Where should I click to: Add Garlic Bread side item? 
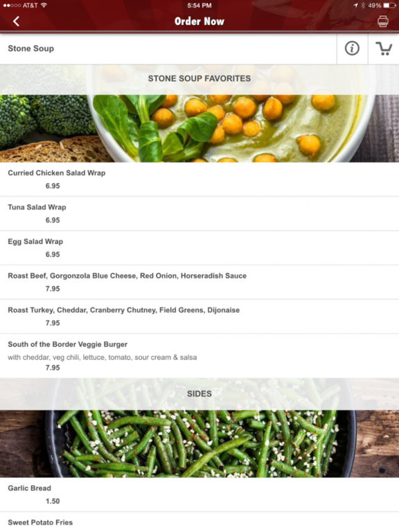[x=199, y=495]
